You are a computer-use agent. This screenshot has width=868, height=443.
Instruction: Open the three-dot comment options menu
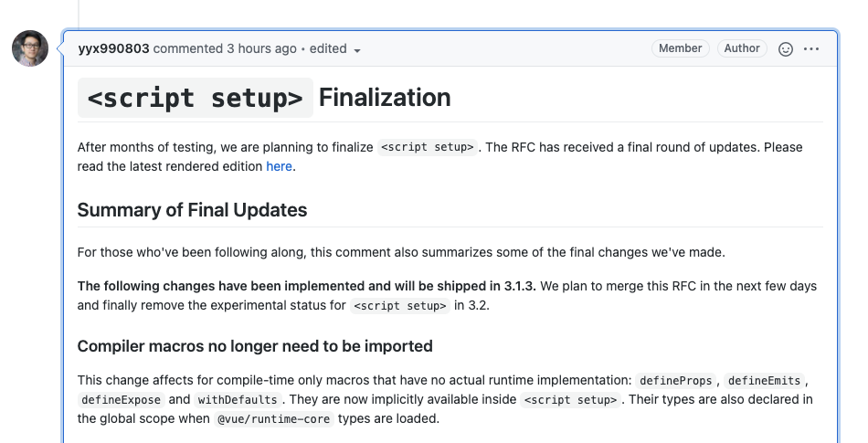click(811, 49)
